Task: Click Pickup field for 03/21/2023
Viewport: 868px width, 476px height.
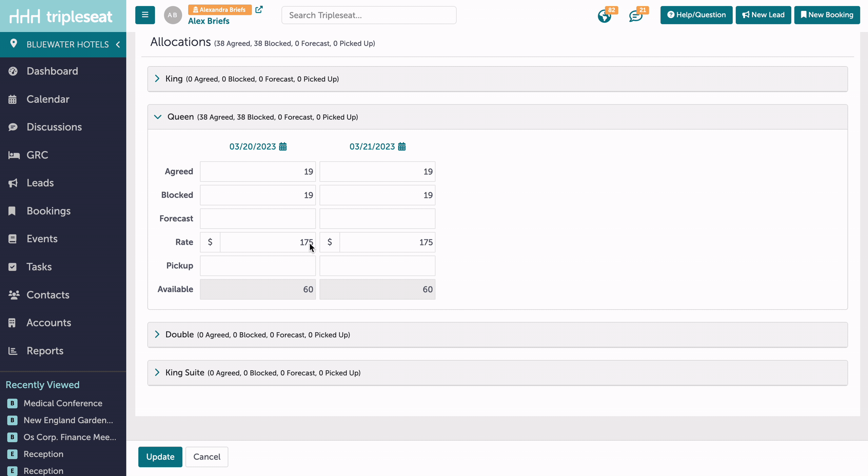Action: tap(377, 266)
